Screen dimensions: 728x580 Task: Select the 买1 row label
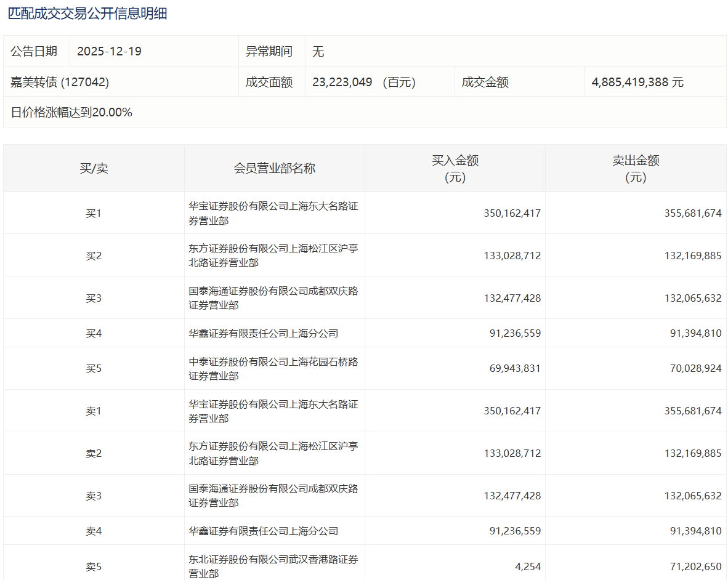pos(94,214)
